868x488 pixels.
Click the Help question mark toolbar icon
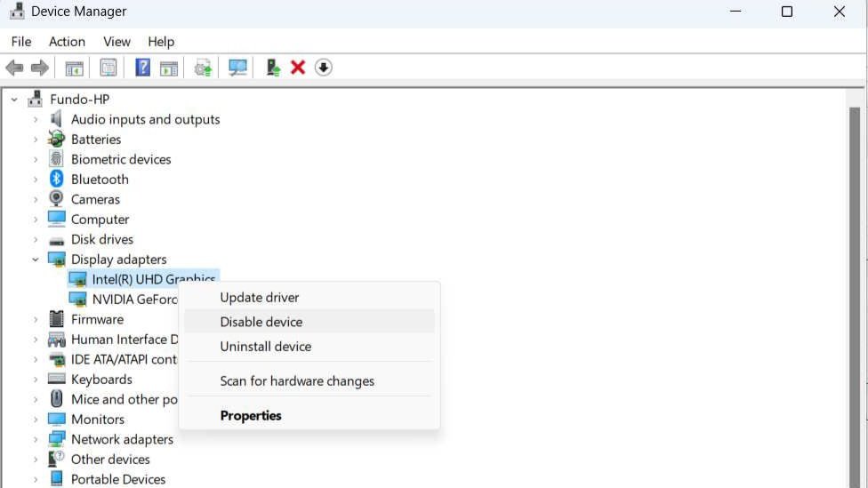[x=142, y=68]
